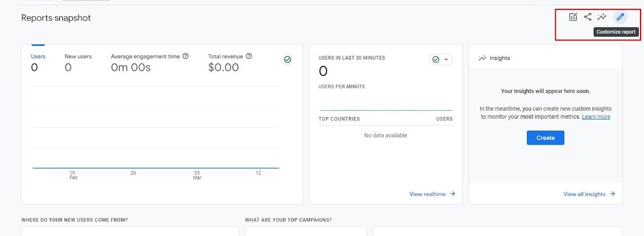Click the USERS PER MINUTE label

coord(342,86)
